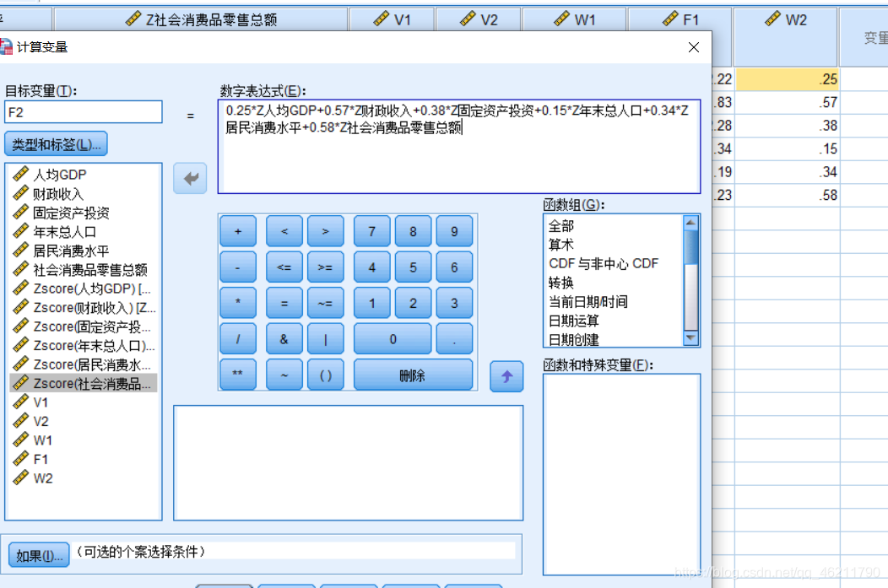Viewport: 888px width, 588px height.
Task: Click digit 3 on the keypad
Action: [x=454, y=303]
